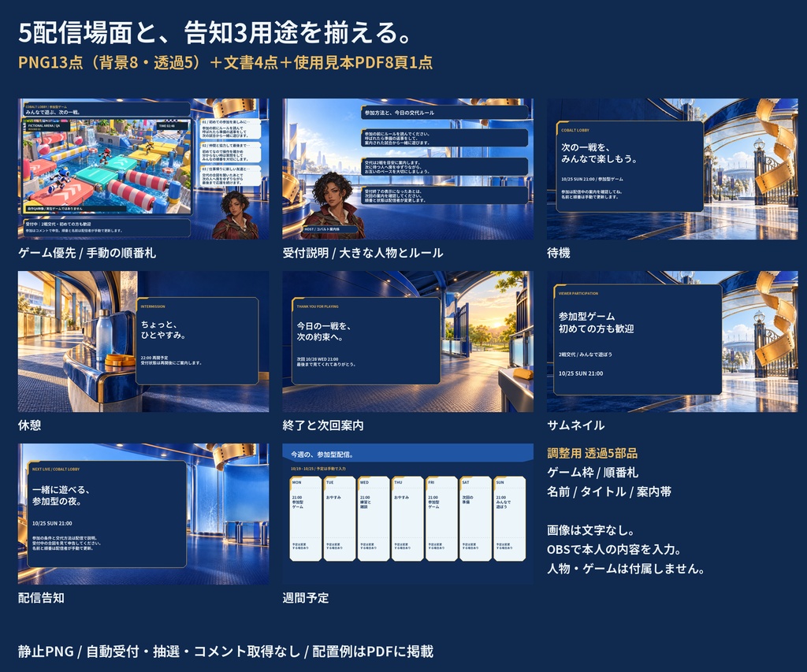The image size is (807, 672).
Task: Click the 今日の一戦を、次の約束へ。 panel text
Action: (324, 332)
